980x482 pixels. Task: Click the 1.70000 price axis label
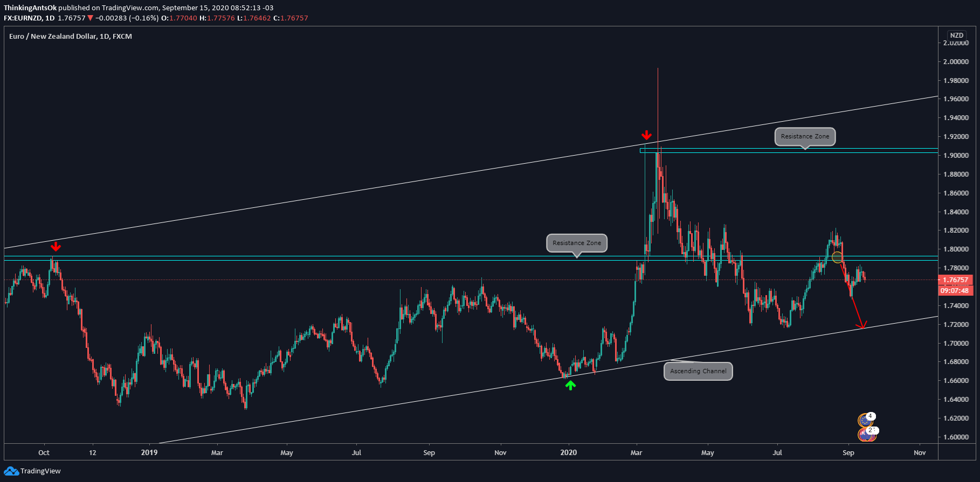tap(956, 343)
